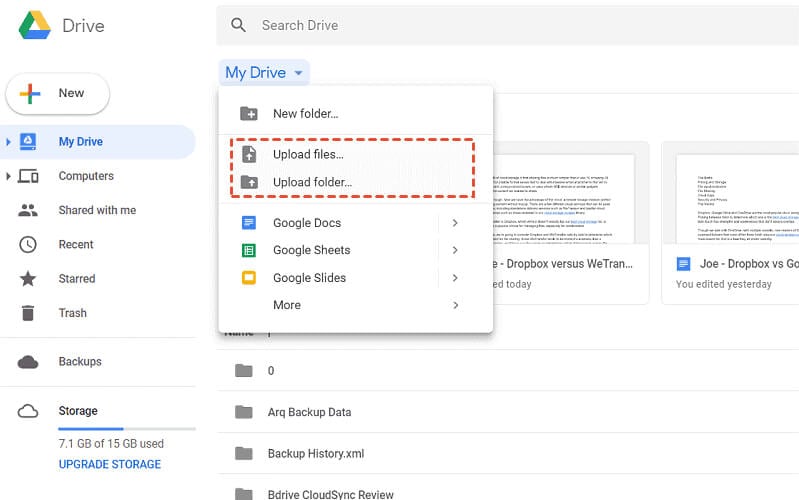Choose Upload folder from the menu
This screenshot has height=500, width=799.
[x=312, y=182]
